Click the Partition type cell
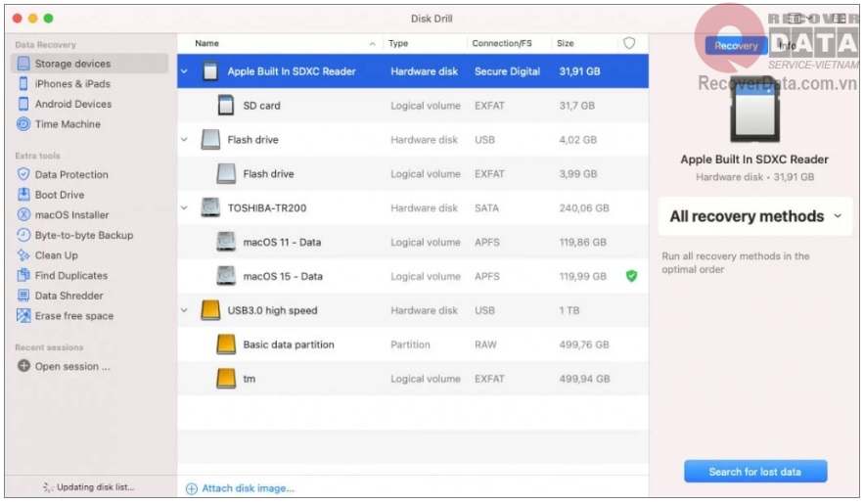Viewport: 864px width, 504px height. coord(410,344)
